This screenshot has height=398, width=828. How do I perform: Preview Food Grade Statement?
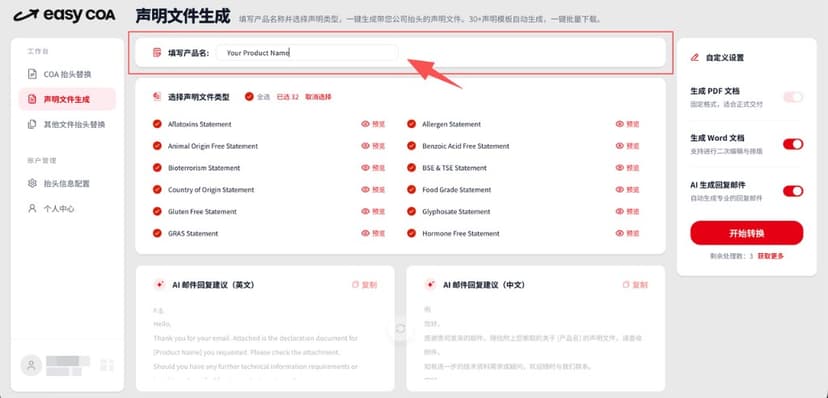(x=628, y=189)
